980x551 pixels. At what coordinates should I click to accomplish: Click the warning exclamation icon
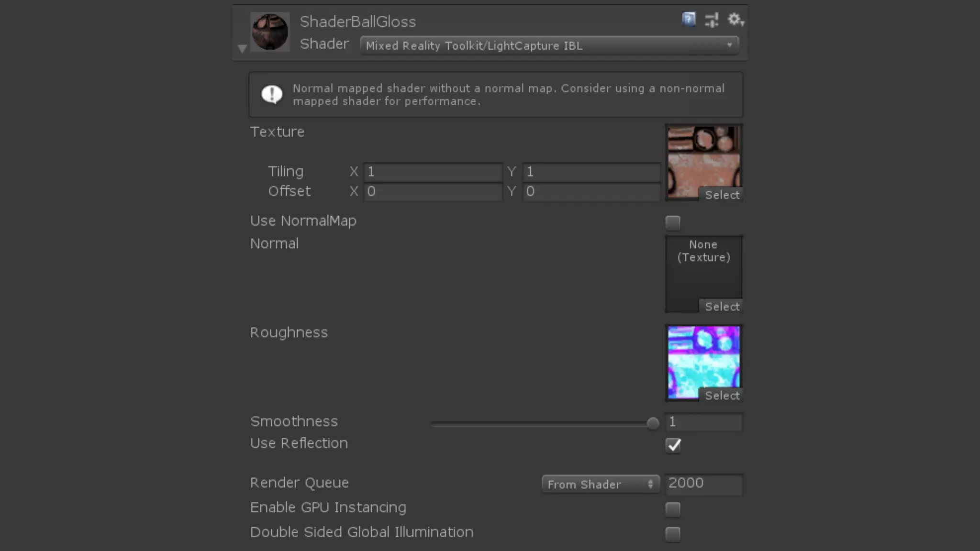(272, 94)
